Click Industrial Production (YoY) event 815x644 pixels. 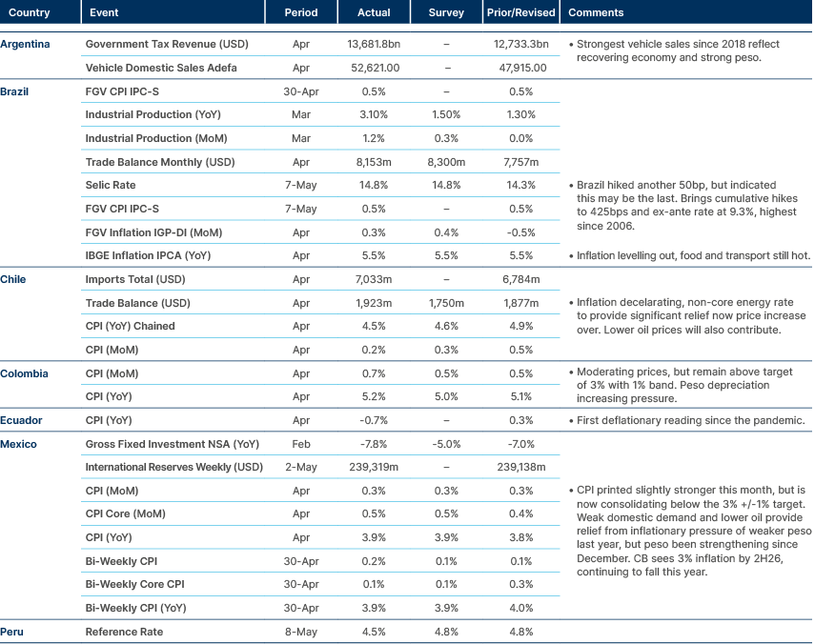point(153,114)
